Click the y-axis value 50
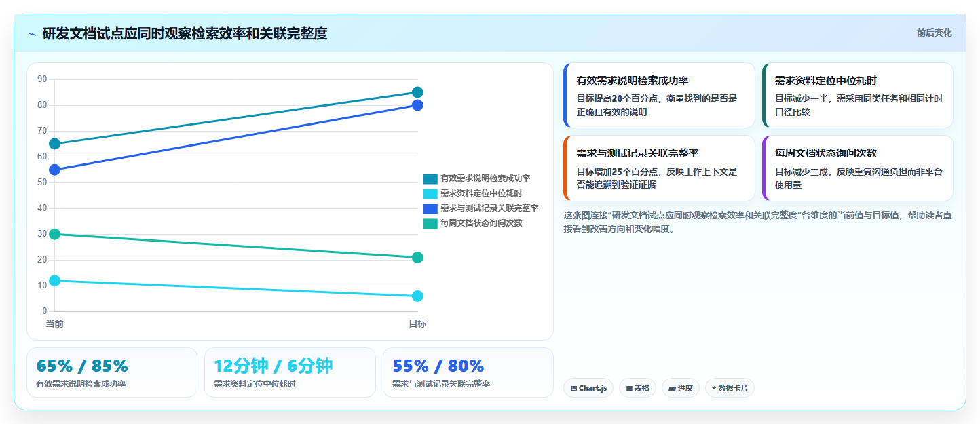This screenshot has height=424, width=980. pos(42,182)
